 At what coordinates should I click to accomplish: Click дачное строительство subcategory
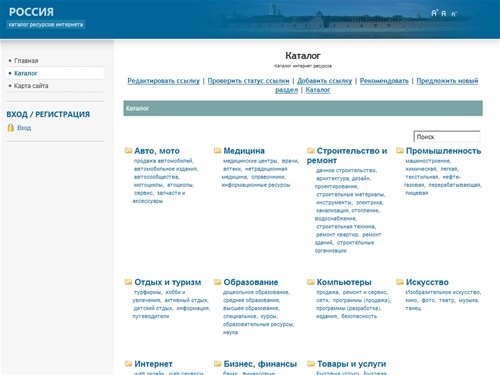click(x=346, y=171)
